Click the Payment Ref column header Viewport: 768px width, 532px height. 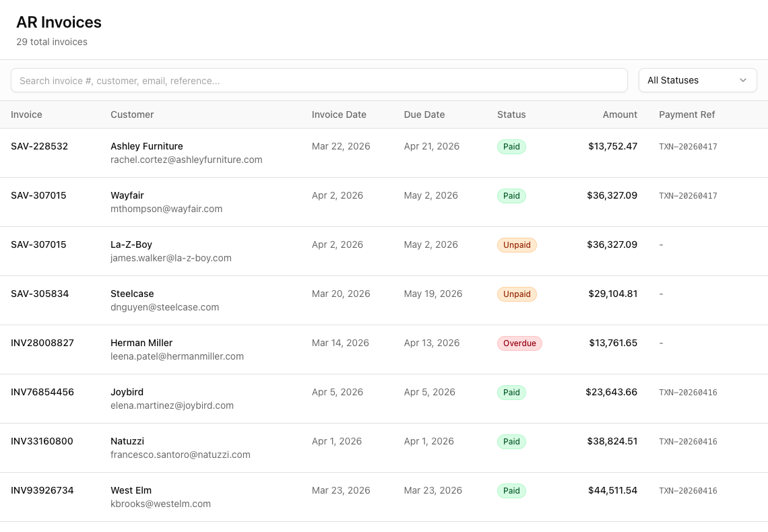click(x=686, y=114)
